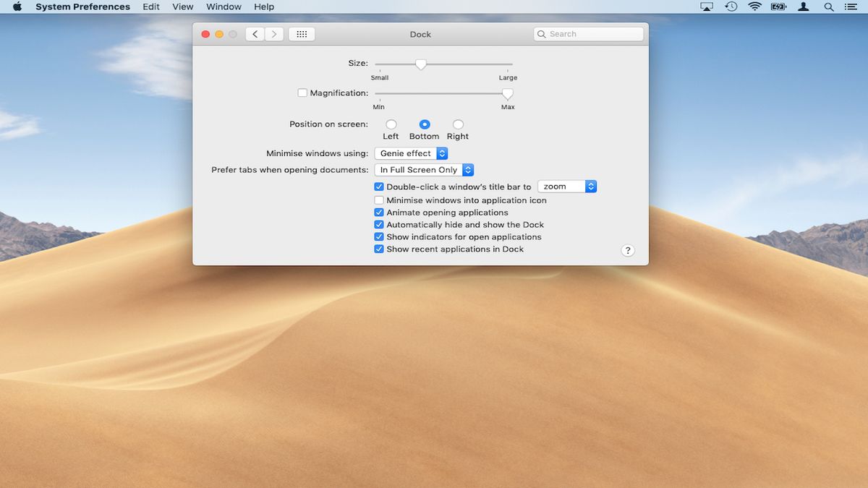Open the View menu
This screenshot has width=868, height=488.
tap(182, 7)
